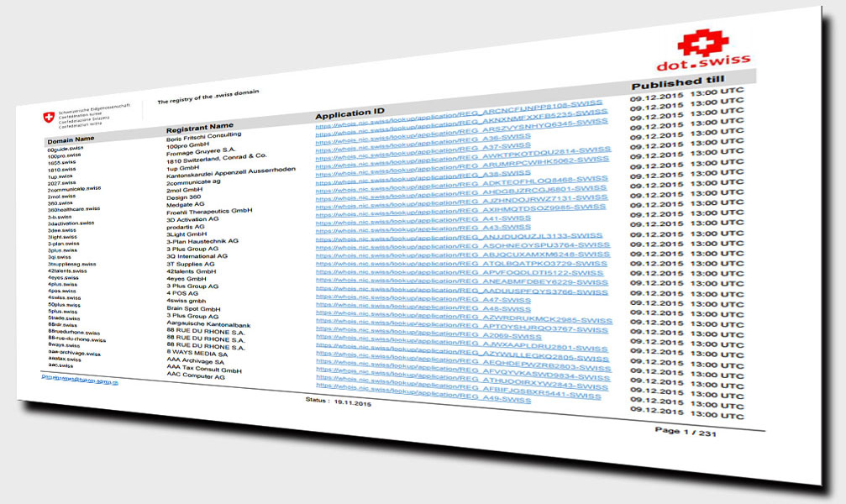Click the Swiss Confederation shield emblem
The image size is (846, 504).
[x=49, y=118]
